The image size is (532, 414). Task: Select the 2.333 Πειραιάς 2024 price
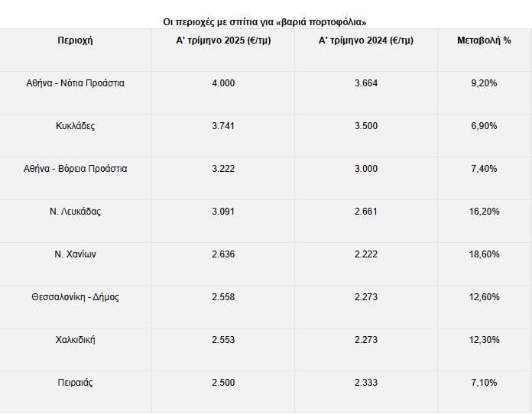365,383
